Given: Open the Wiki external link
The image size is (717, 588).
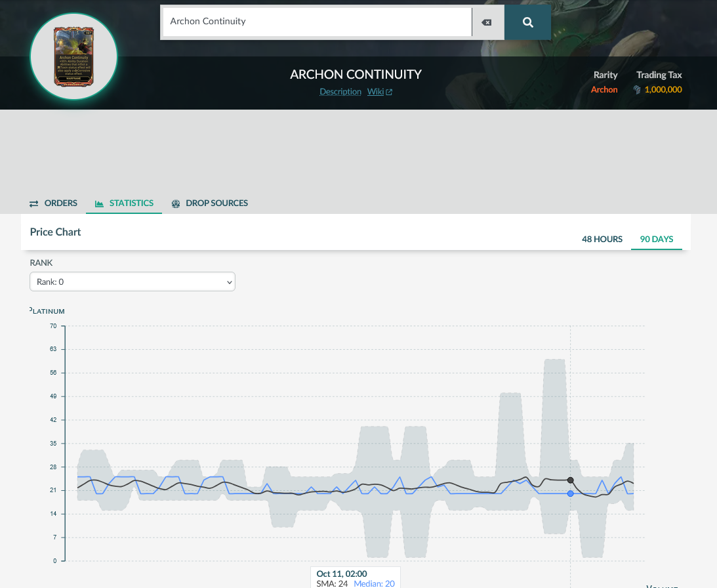Looking at the screenshot, I should tap(380, 91).
